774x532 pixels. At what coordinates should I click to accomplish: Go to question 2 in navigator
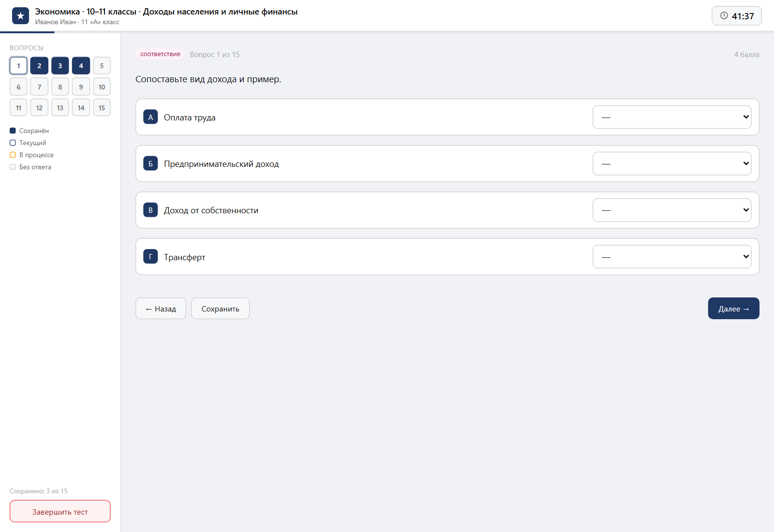[39, 66]
